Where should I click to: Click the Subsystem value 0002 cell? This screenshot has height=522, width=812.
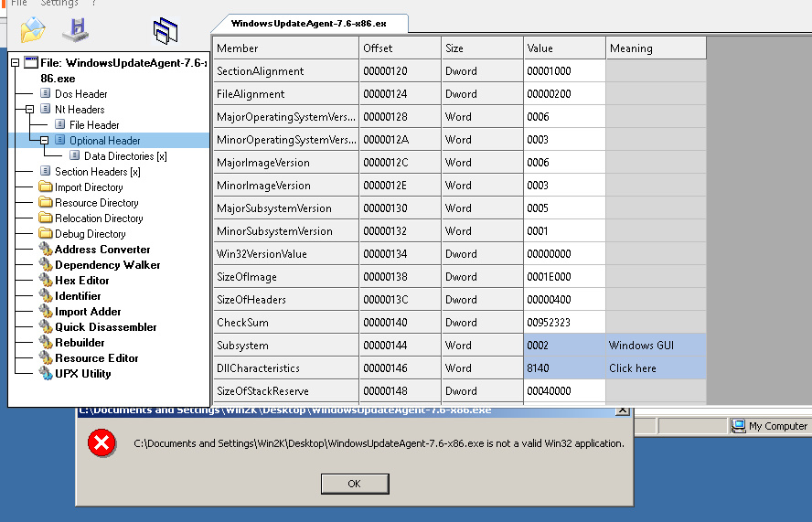pyautogui.click(x=564, y=345)
